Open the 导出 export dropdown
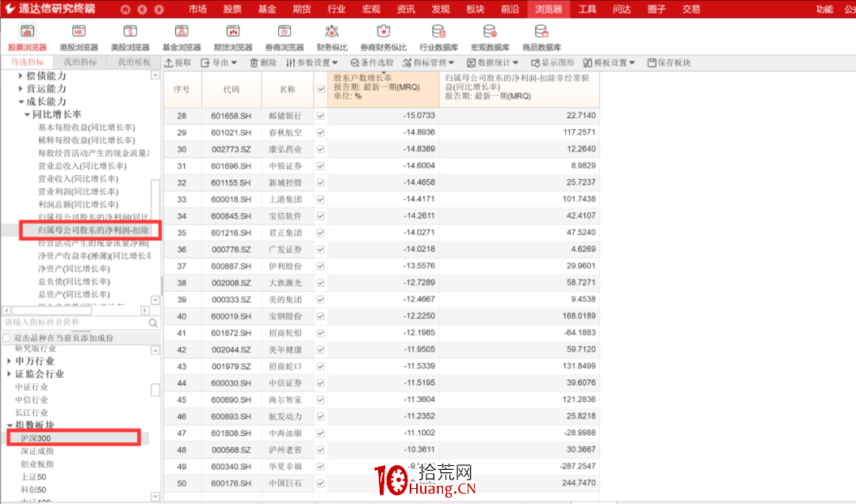856x504 pixels. click(219, 63)
